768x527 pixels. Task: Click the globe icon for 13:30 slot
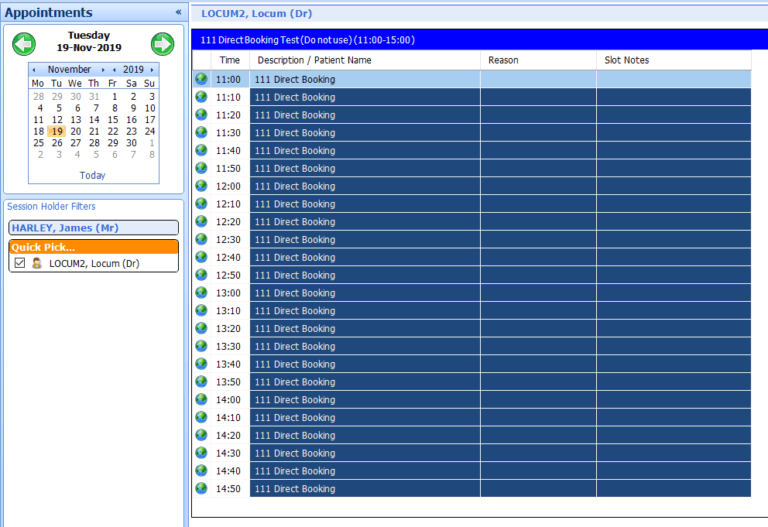[201, 346]
